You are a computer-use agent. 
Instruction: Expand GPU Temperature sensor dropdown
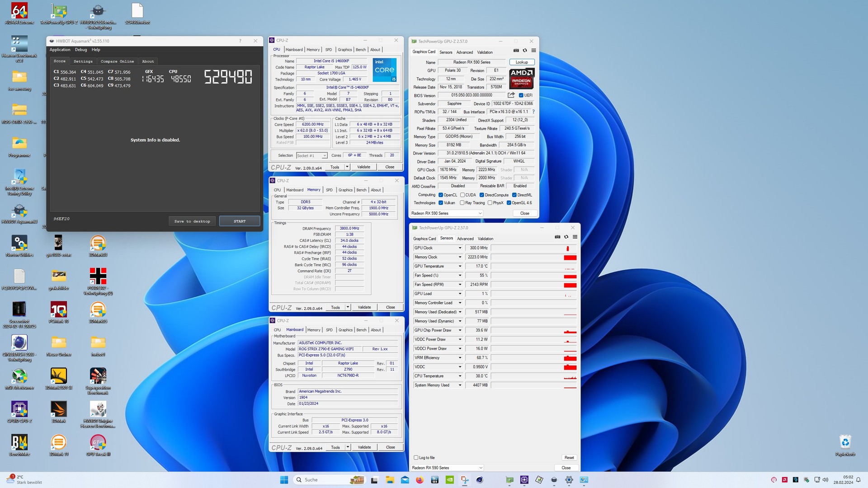tap(460, 266)
